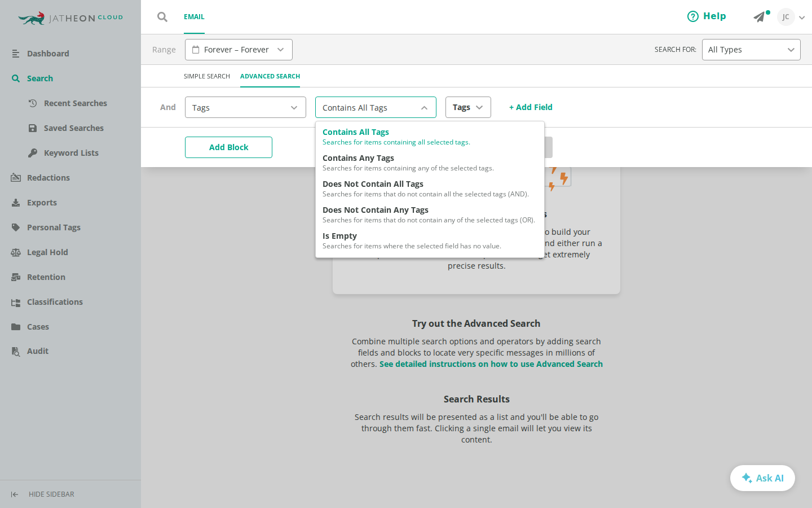
Task: Click the Classifications tree icon
Action: (16, 302)
